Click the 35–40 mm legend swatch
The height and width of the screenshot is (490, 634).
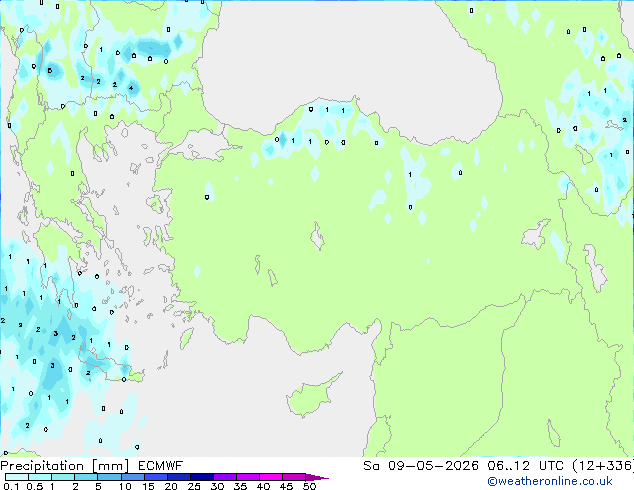247,477
